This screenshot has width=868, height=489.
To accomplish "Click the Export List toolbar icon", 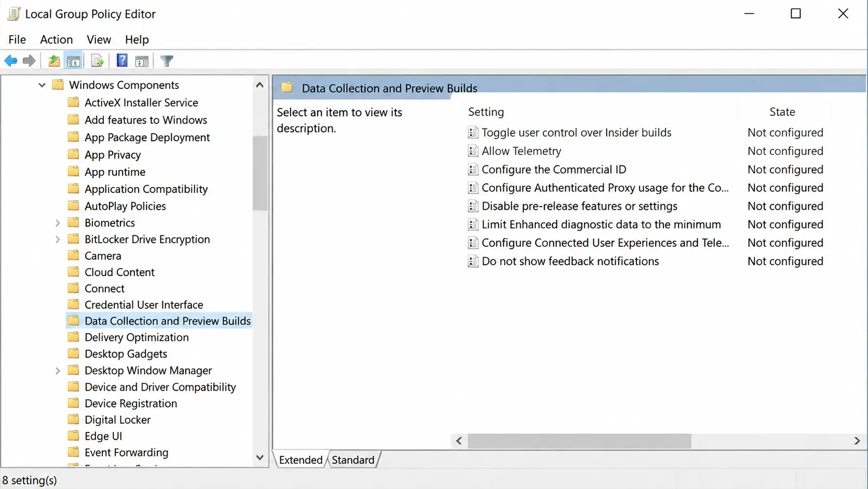I will pos(97,61).
